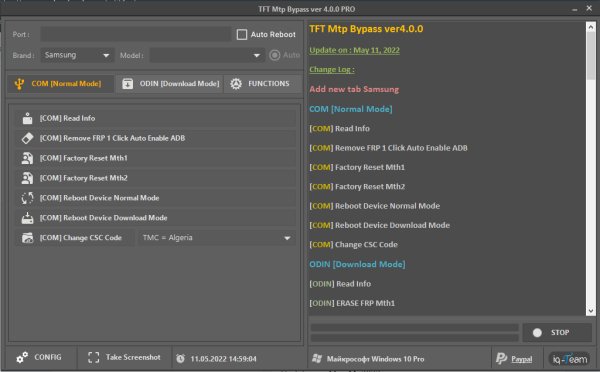Click the Change CSC Code icon
The width and height of the screenshot is (600, 372).
[x=27, y=238]
